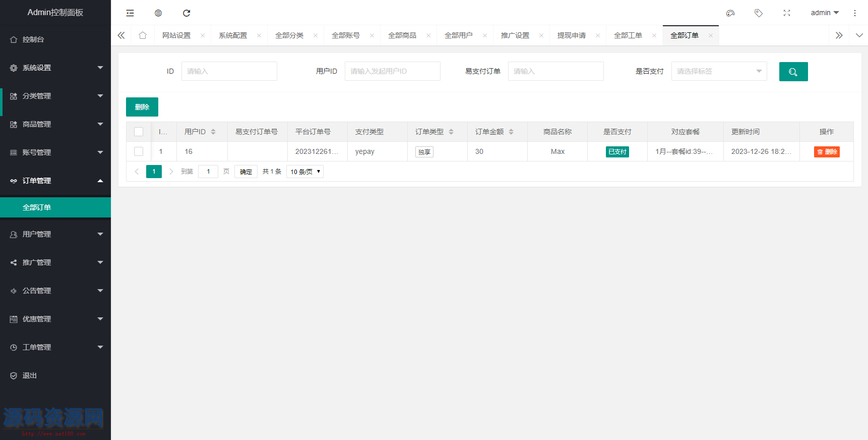Expand the 分类管理 sidebar menu

55,96
